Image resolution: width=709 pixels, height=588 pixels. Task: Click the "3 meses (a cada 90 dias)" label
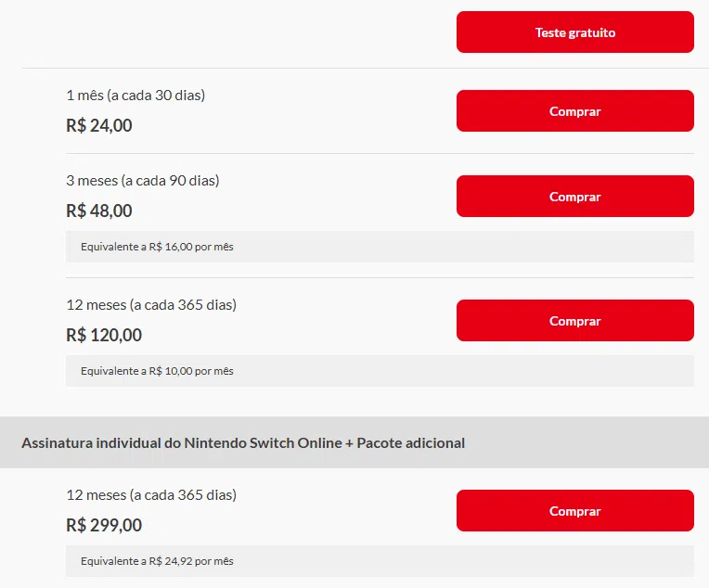143,181
